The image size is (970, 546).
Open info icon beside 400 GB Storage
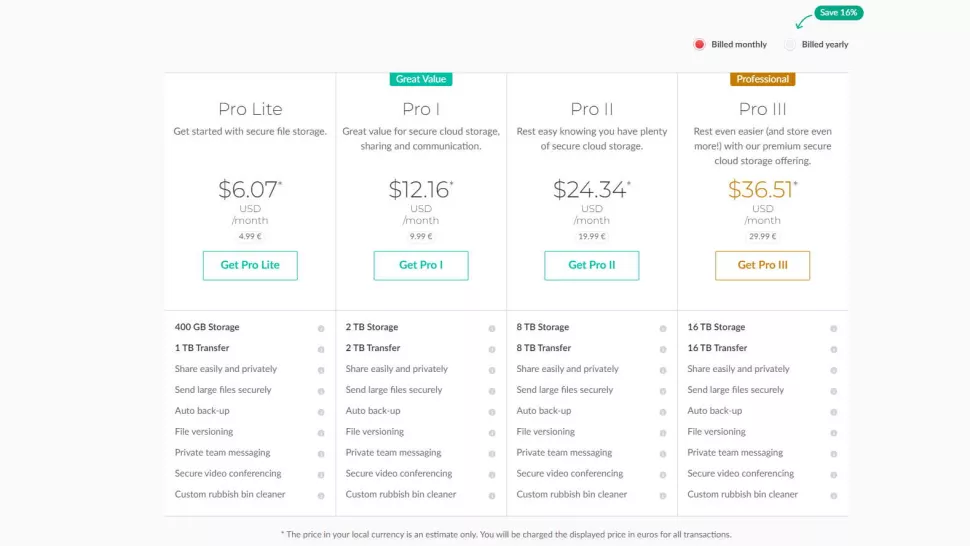click(x=321, y=328)
